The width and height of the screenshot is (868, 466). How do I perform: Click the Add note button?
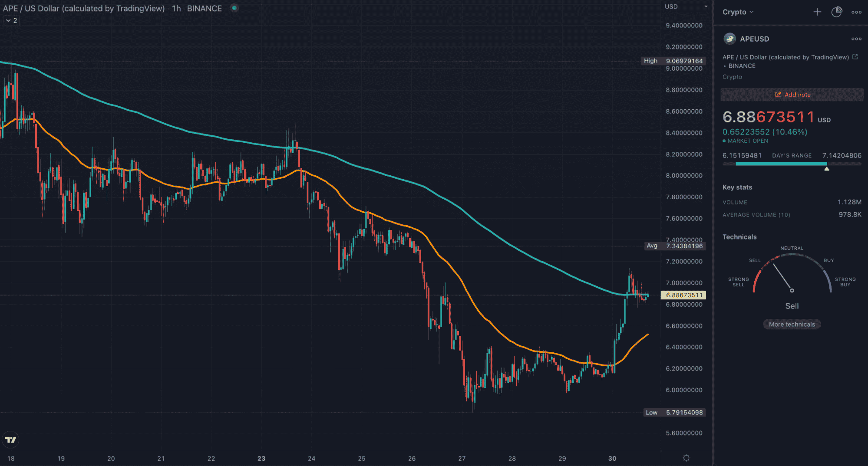point(792,95)
